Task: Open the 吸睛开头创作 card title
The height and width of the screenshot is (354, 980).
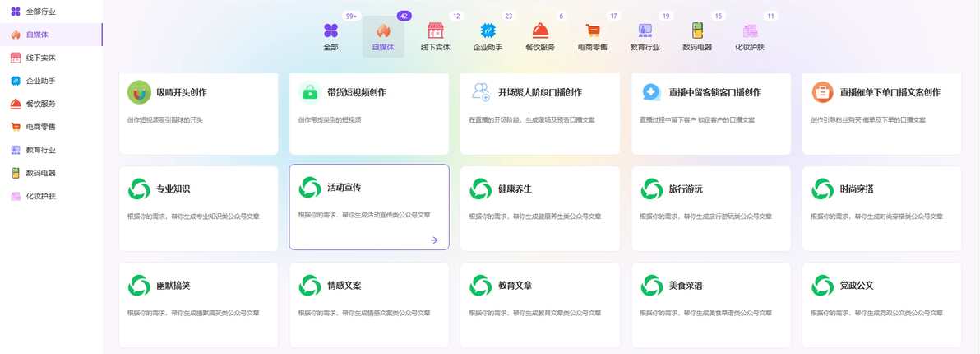Action: click(181, 92)
